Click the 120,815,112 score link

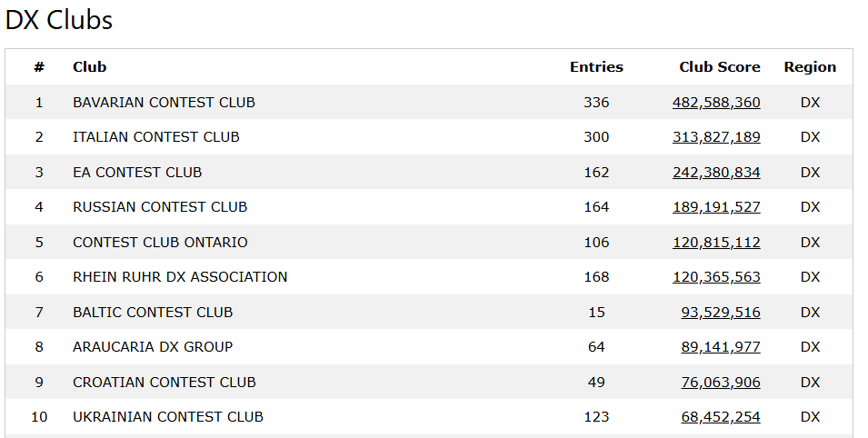(x=716, y=243)
